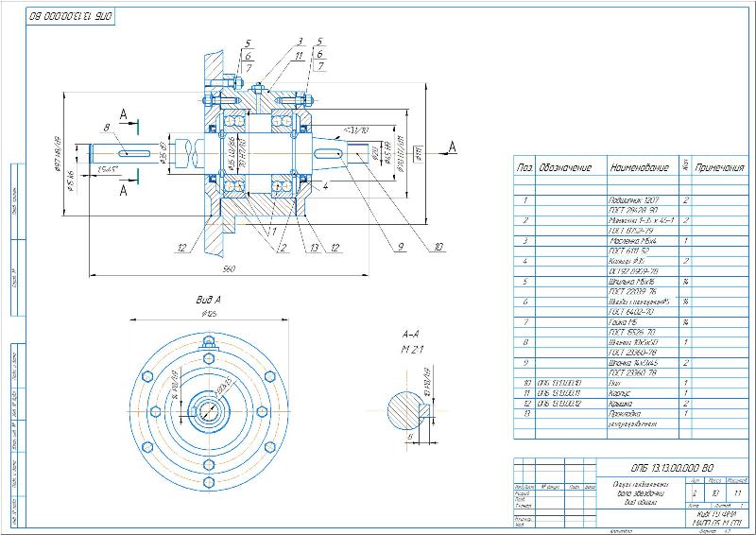
Task: Click "ОПБ 13.13.00.000 ВО" in the title block
Action: tap(672, 468)
